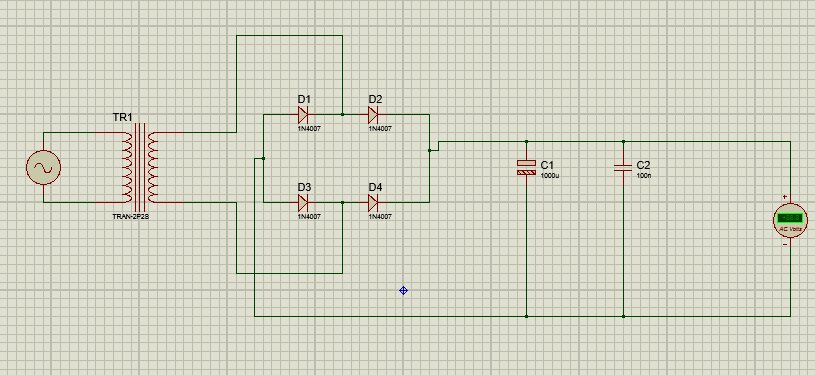Select the C2 capacitor symbol
Viewport: 815px width, 375px height.
pos(623,167)
